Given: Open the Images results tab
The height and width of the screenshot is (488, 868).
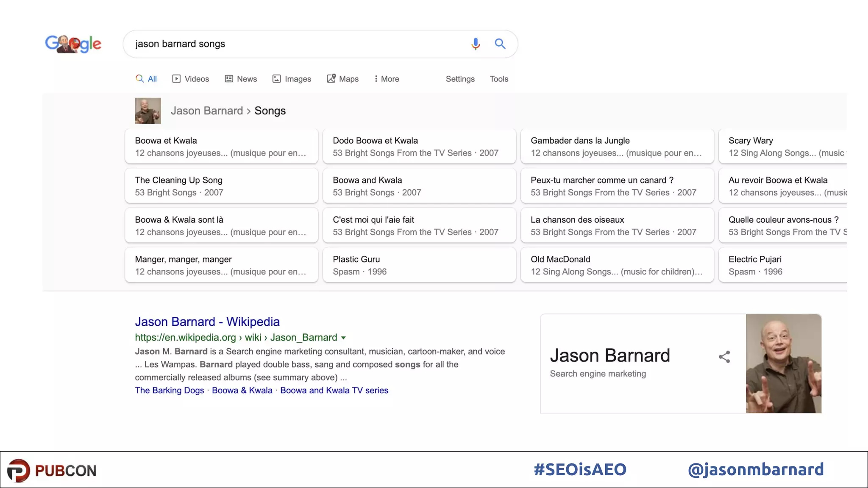Looking at the screenshot, I should [292, 79].
